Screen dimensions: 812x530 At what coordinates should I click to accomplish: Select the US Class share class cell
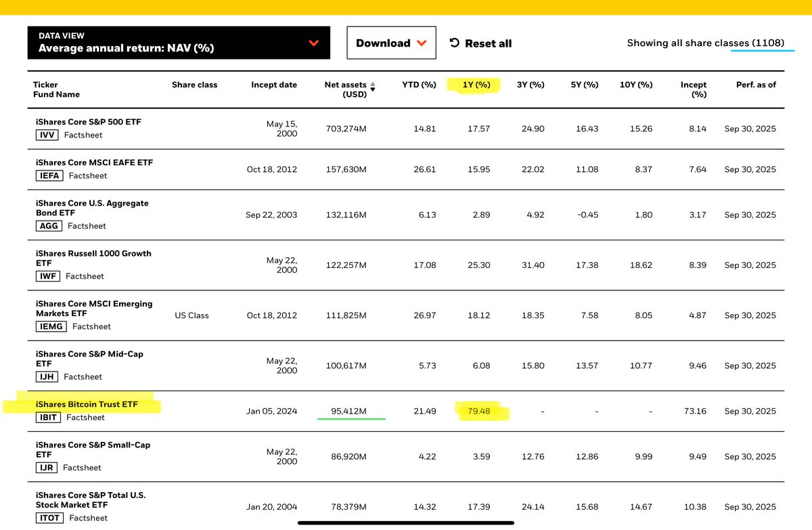[191, 315]
